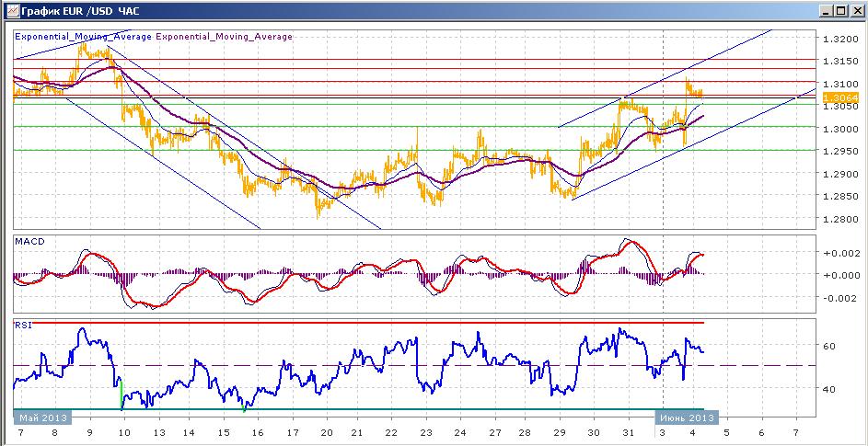Select the red RSI overbought line
The width and height of the screenshot is (868, 446).
coord(359,322)
